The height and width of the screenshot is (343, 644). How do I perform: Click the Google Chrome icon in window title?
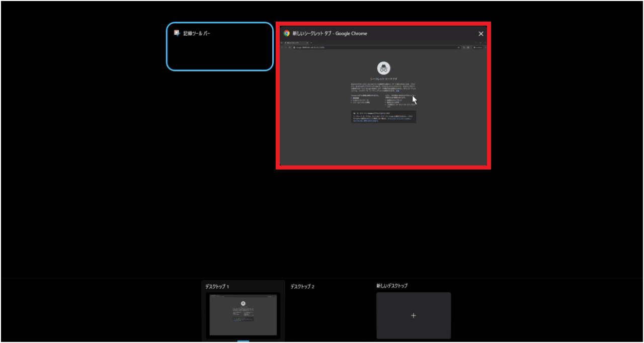coord(287,34)
